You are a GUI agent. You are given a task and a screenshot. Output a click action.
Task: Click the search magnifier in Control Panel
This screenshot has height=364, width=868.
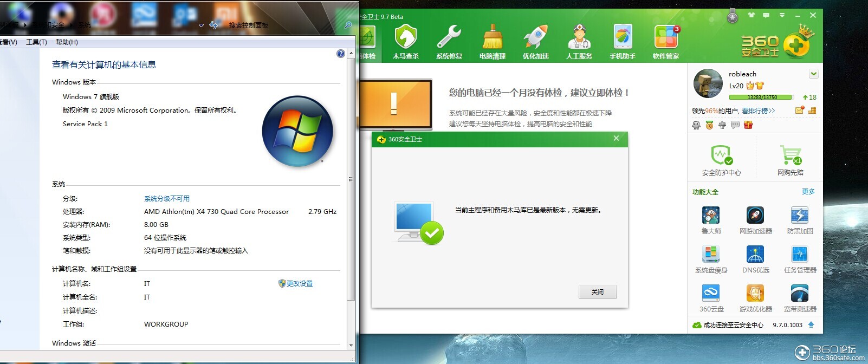(x=348, y=25)
